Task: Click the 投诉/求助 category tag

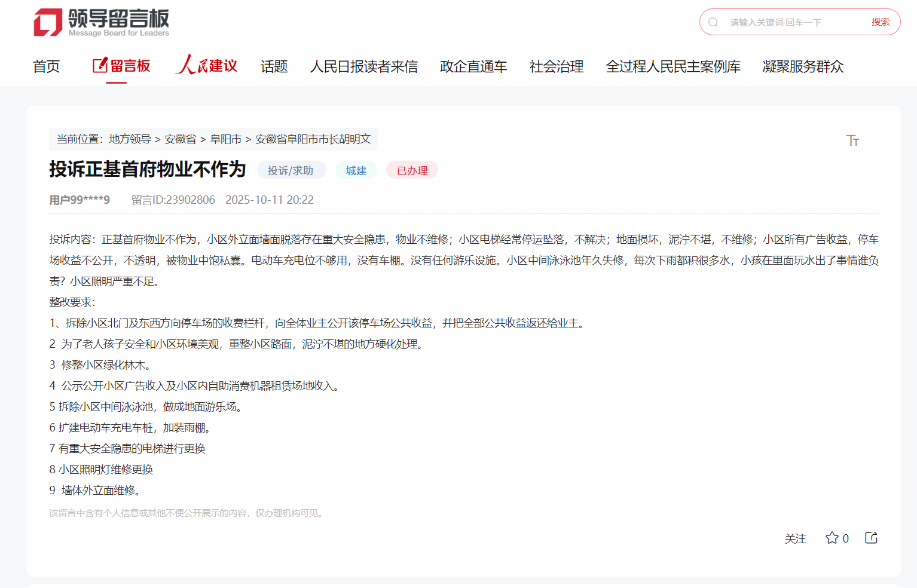Action: coord(292,170)
